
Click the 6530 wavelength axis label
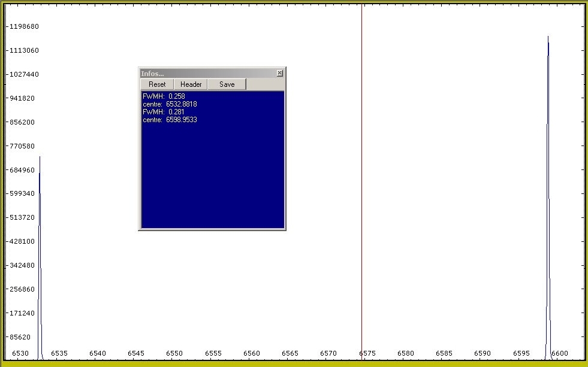tap(20, 354)
